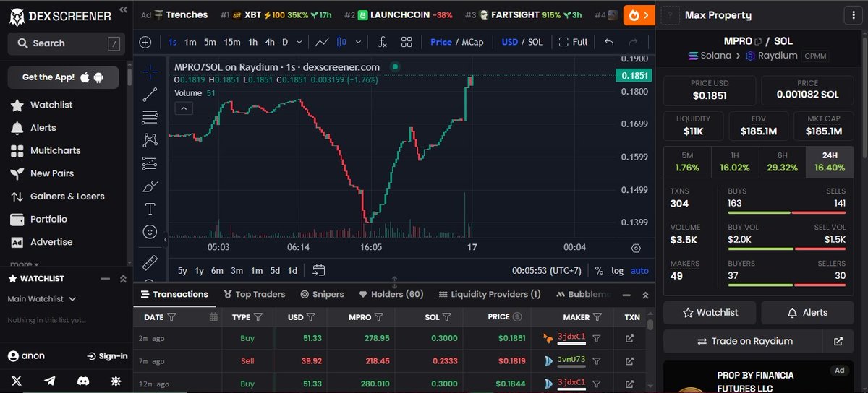Open chart settings gear in time axis

[636, 248]
